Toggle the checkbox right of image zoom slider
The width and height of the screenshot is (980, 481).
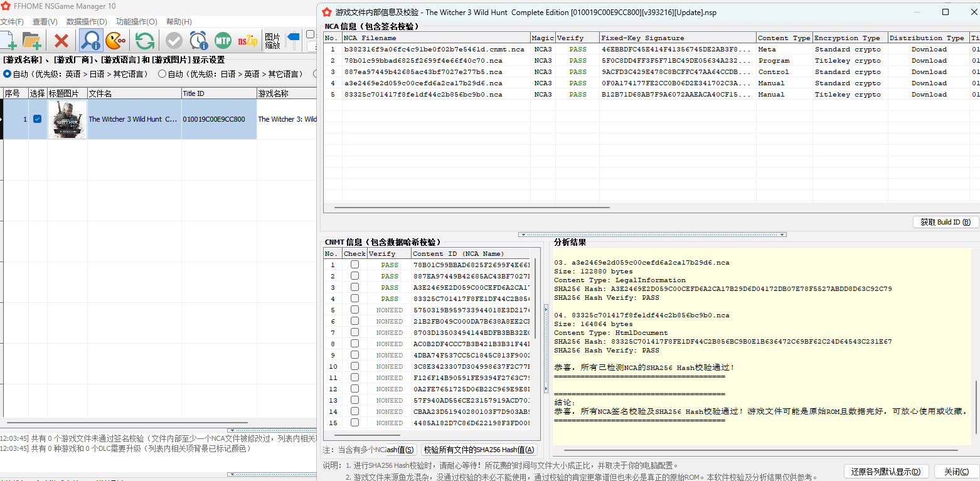[x=310, y=35]
